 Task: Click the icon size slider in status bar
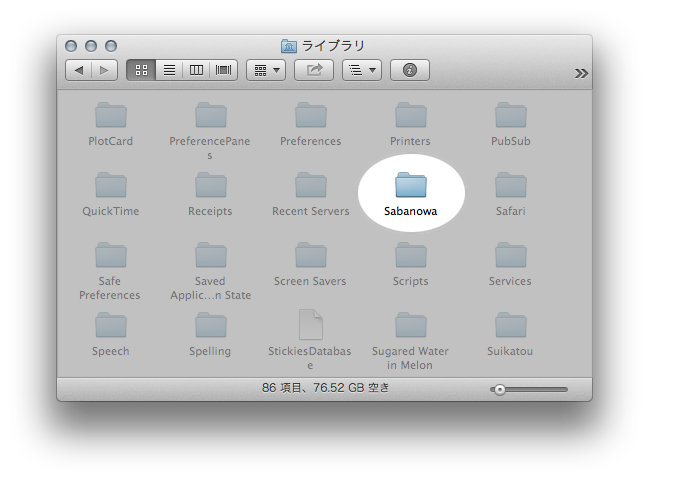pos(529,389)
